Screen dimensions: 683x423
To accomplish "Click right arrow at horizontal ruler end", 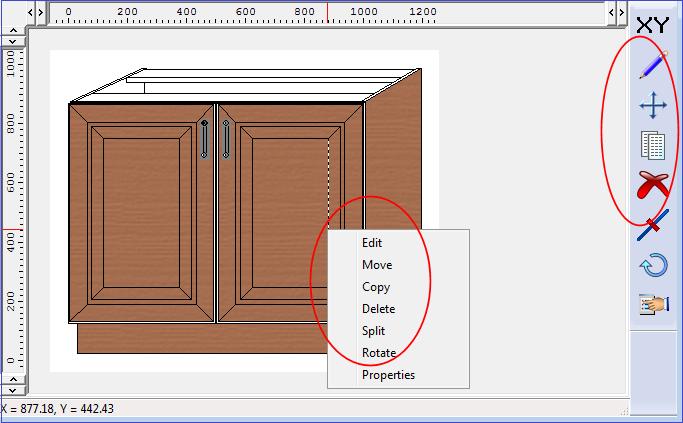I will [x=622, y=12].
